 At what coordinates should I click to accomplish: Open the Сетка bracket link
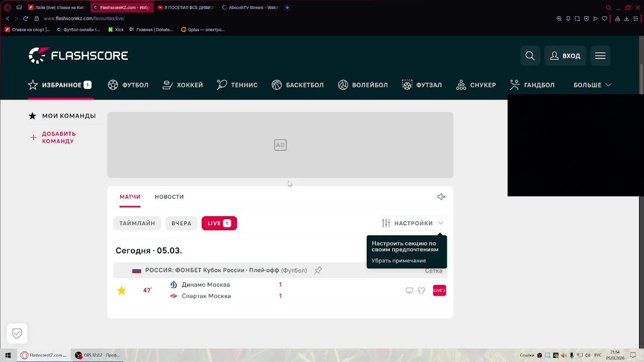(434, 270)
